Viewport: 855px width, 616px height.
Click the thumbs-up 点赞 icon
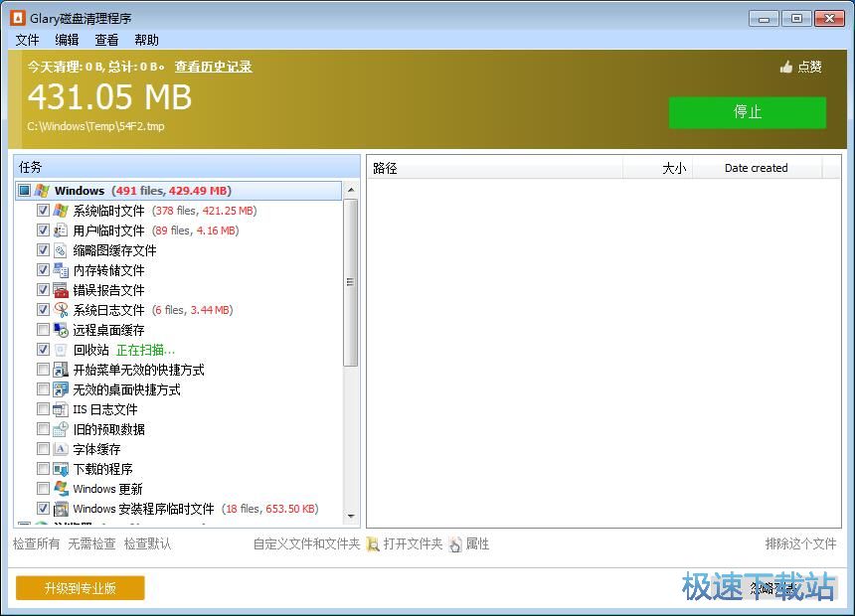pos(785,67)
